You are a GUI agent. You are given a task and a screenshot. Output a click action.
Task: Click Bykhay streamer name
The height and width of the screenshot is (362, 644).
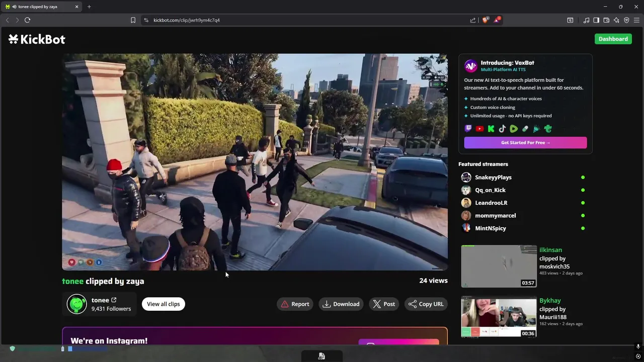[550, 301]
